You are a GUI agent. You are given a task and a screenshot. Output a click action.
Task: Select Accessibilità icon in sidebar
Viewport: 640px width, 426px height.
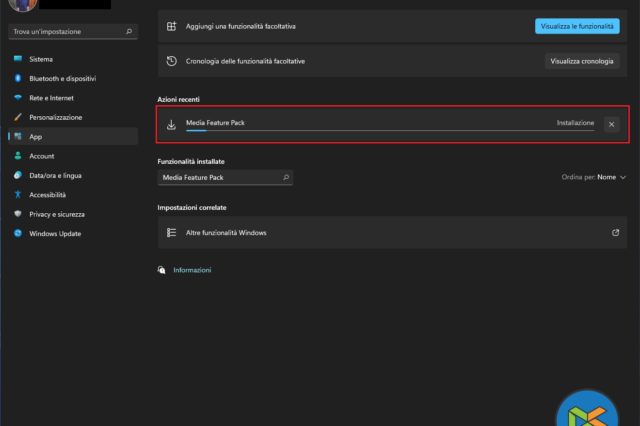coord(18,195)
